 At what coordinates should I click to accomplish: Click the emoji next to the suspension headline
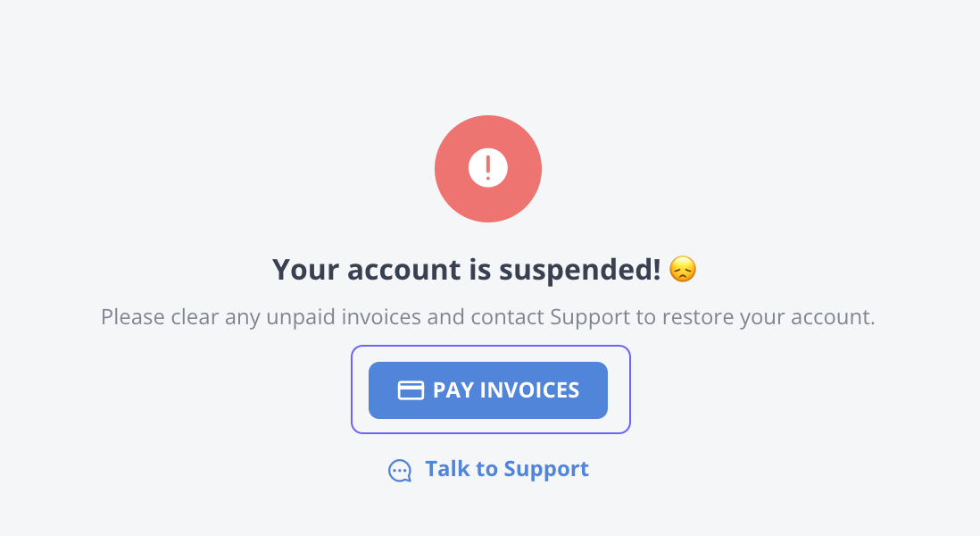(680, 269)
